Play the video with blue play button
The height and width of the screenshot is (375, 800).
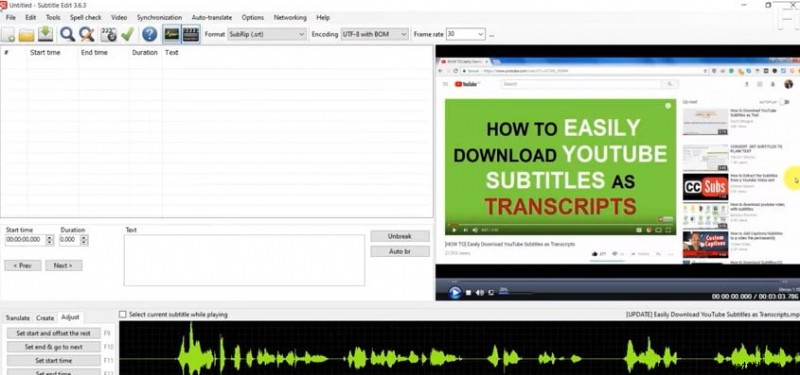(454, 292)
